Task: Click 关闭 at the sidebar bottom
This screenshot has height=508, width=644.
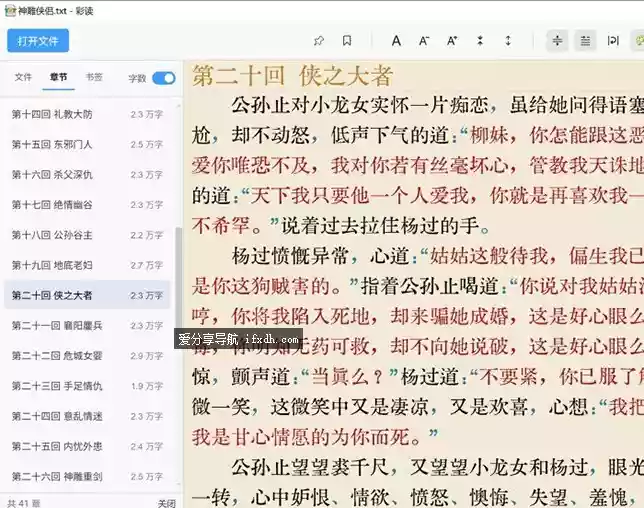Action: coord(166,503)
